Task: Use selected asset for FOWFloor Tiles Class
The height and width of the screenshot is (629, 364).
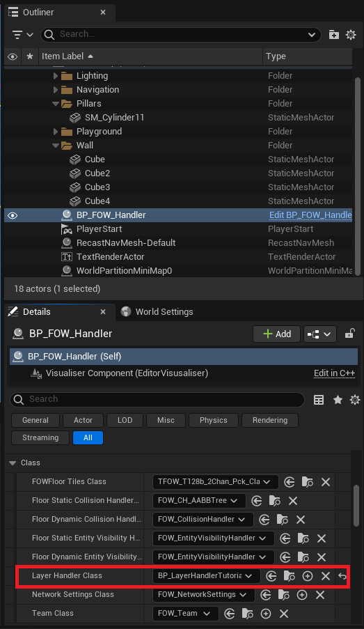Action: pyautogui.click(x=289, y=482)
